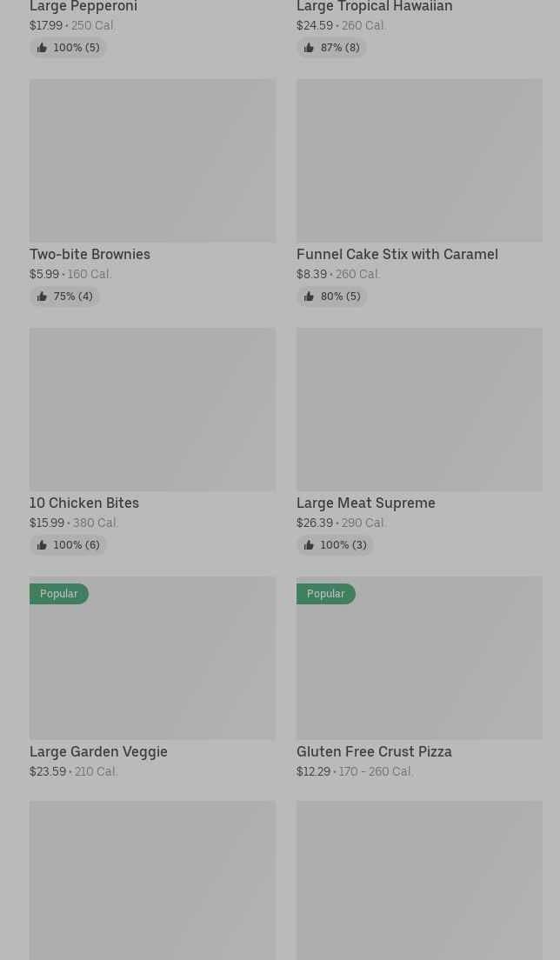Click thumbs-up icon under Large Pepperoni
The image size is (560, 960).
(x=42, y=48)
